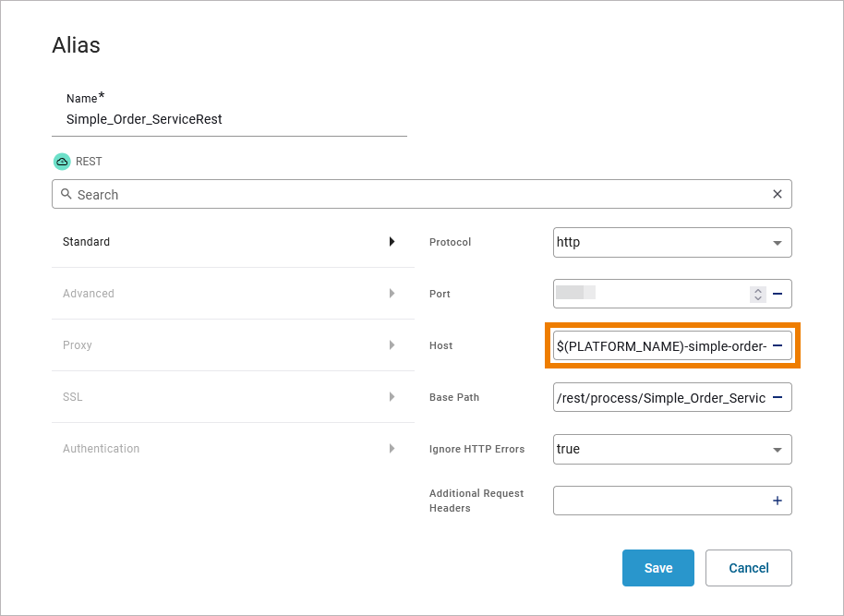844x616 pixels.
Task: Expand the SSL section arrow
Action: pos(392,396)
